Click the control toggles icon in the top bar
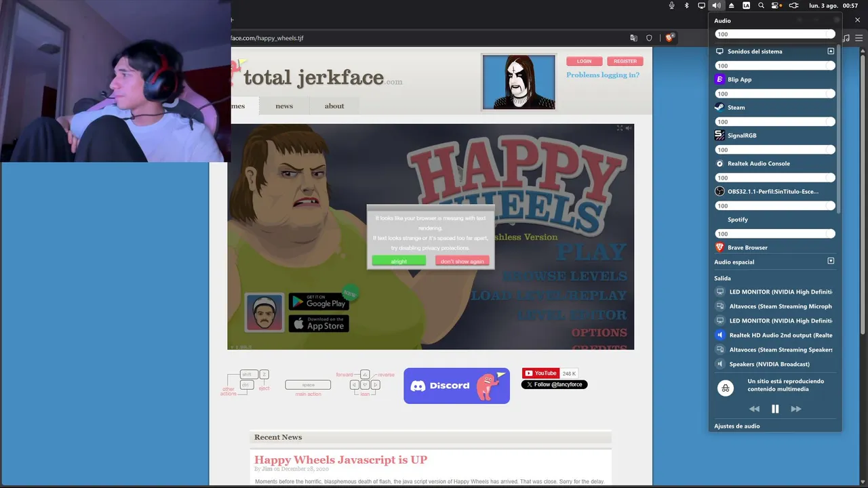Viewport: 868px width, 488px height. pyautogui.click(x=776, y=5)
